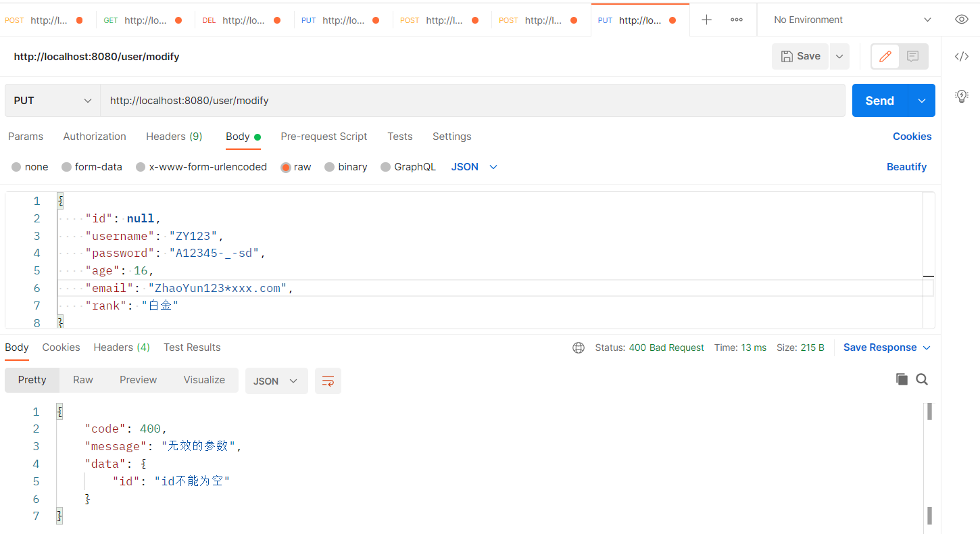Click the "password" line in request body
This screenshot has height=534, width=980.
click(x=490, y=253)
